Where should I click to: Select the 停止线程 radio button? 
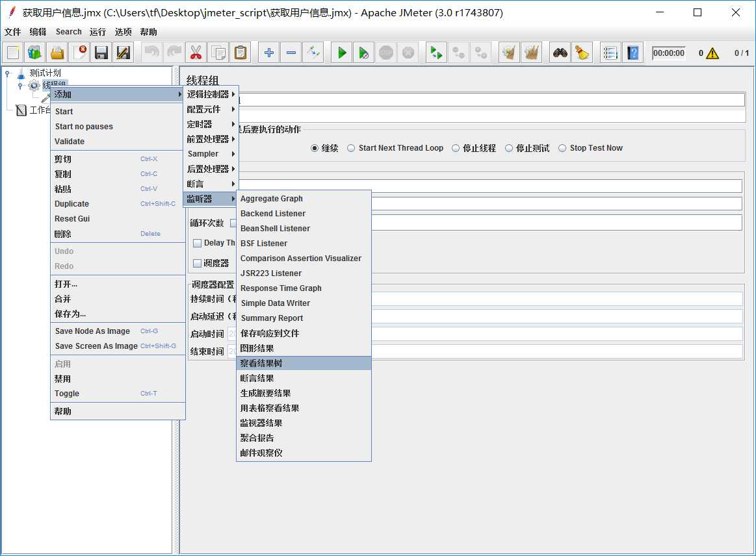456,148
